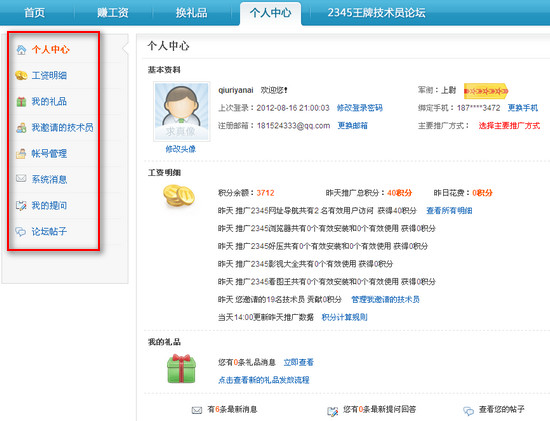
Task: Click the chat bubble icon beside 查看您的帖子
Action: (x=469, y=411)
